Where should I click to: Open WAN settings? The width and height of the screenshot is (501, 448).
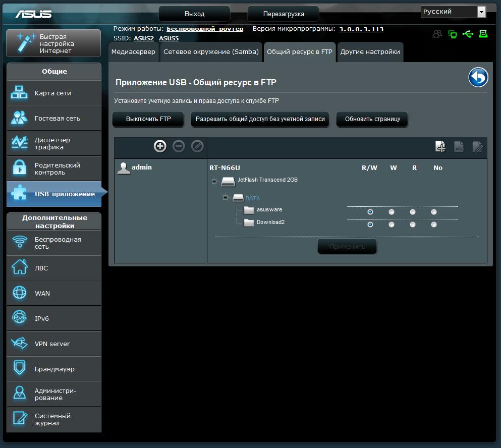[x=54, y=293]
